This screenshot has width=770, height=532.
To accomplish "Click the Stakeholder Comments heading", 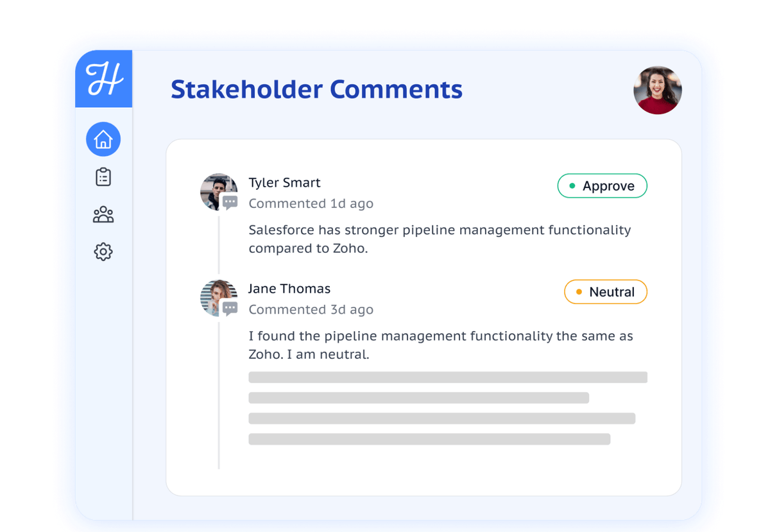I will tap(316, 89).
